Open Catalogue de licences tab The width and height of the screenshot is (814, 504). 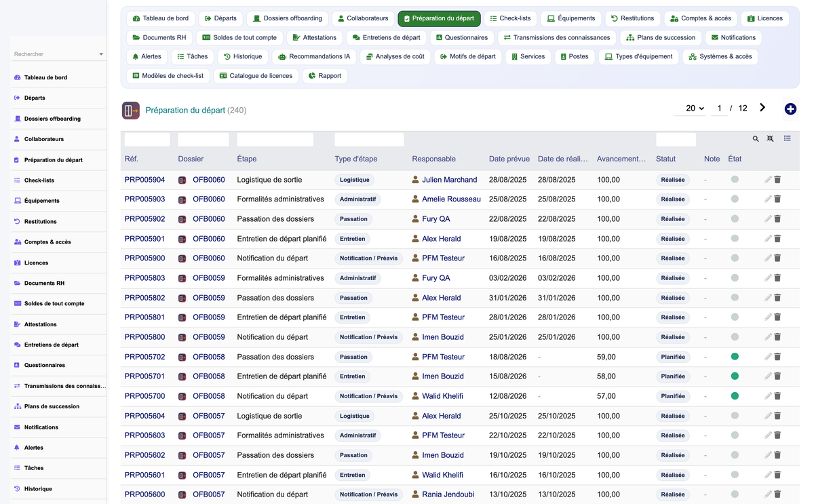pyautogui.click(x=256, y=75)
